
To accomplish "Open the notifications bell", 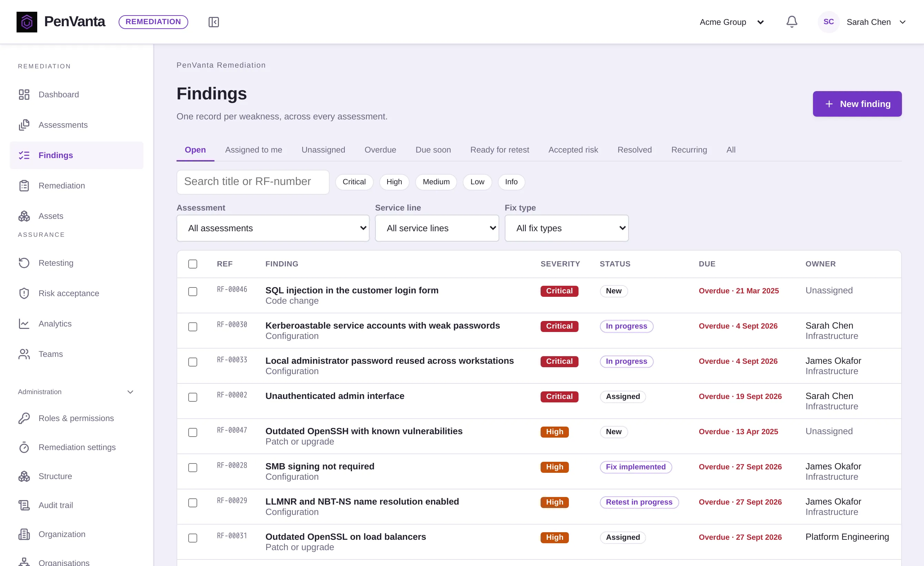I will coord(792,22).
